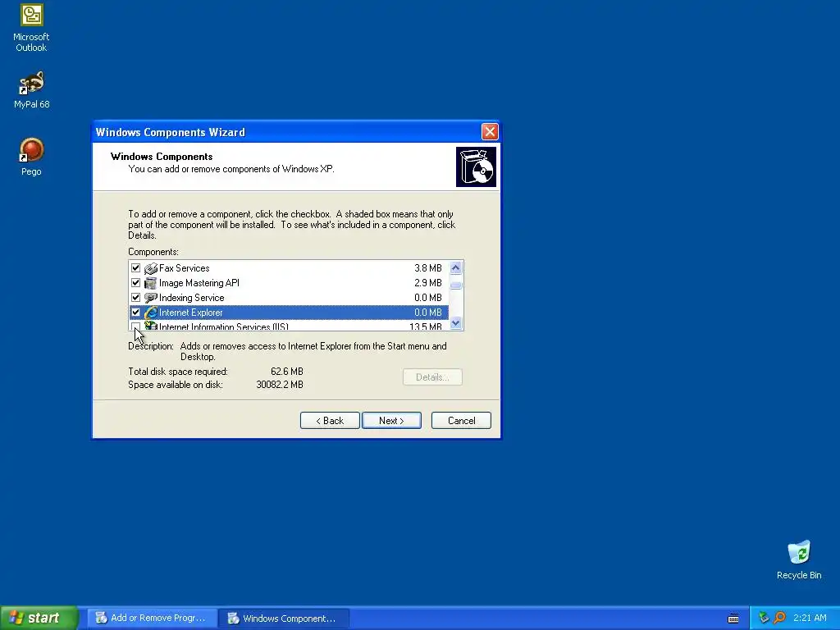Viewport: 840px width, 630px height.
Task: Select the Internet Information Services row
Action: [289, 326]
